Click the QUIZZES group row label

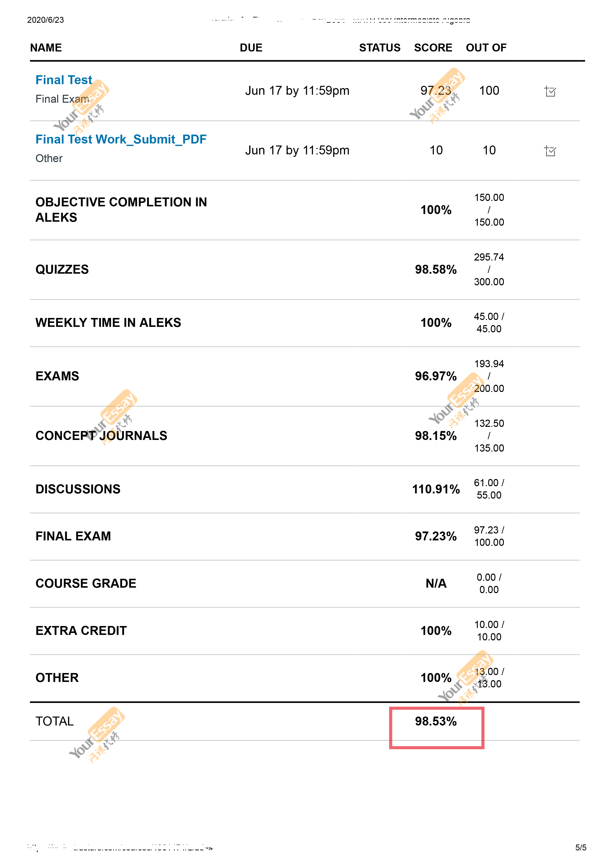(62, 269)
